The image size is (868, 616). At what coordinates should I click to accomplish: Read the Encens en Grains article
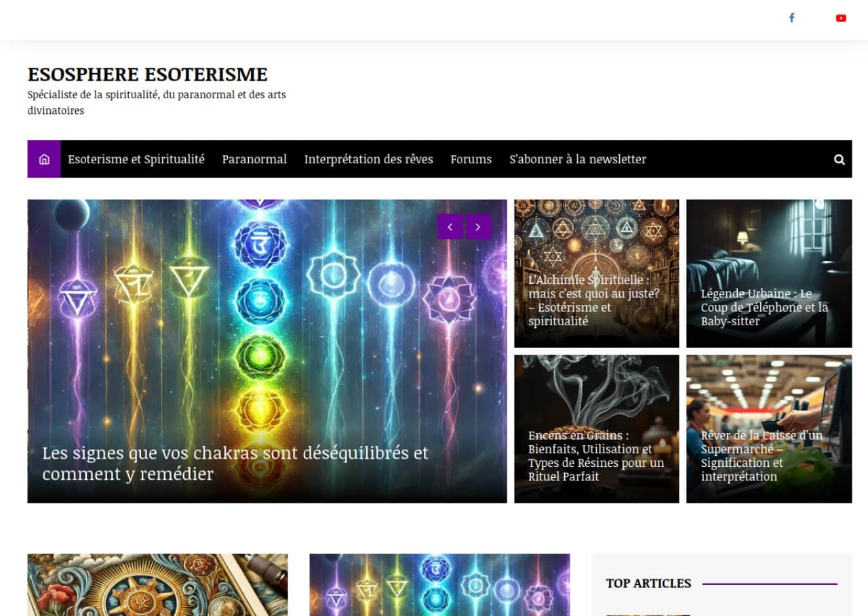596,455
